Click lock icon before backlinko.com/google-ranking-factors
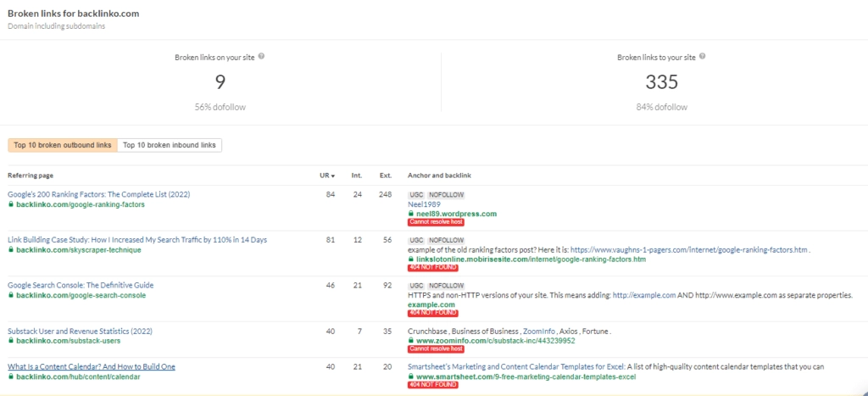 pos(11,204)
